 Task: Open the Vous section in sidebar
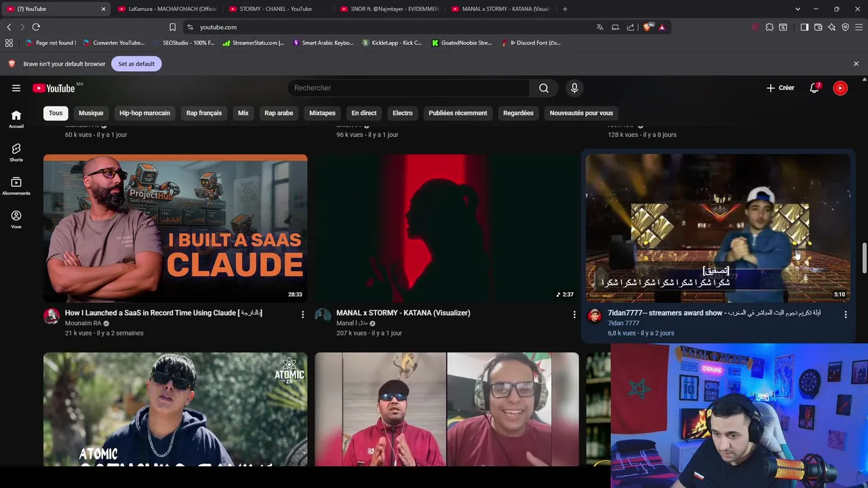tap(16, 220)
